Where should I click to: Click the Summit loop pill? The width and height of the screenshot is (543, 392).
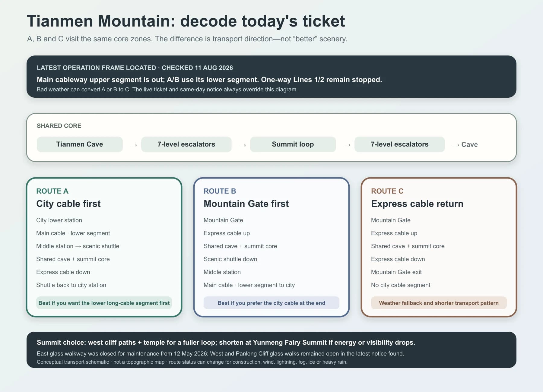coord(293,144)
